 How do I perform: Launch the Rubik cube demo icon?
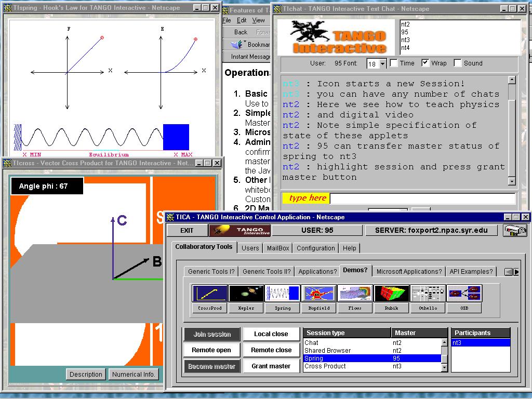point(392,293)
